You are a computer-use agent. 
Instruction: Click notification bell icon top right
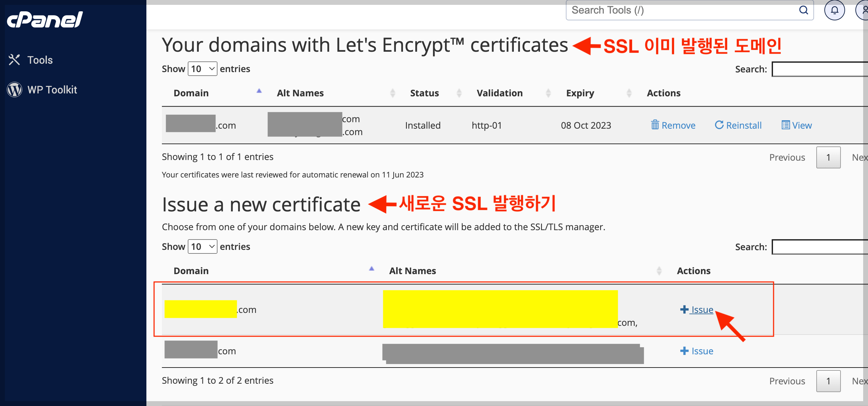click(x=834, y=10)
